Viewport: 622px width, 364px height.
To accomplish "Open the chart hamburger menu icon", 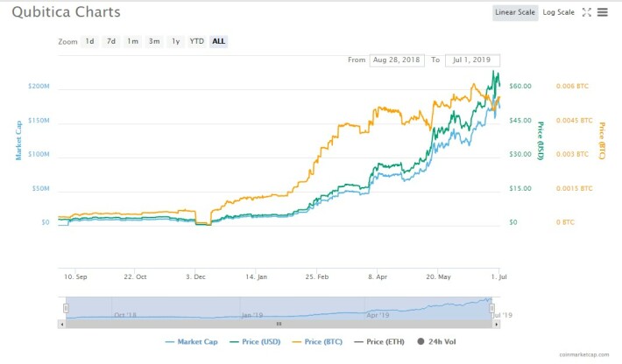I will tap(602, 12).
